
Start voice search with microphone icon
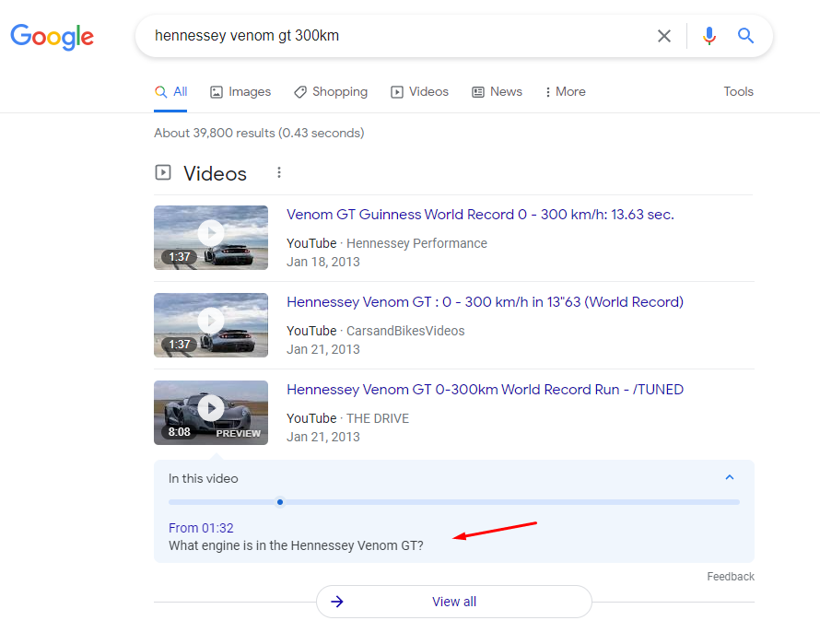pyautogui.click(x=709, y=36)
